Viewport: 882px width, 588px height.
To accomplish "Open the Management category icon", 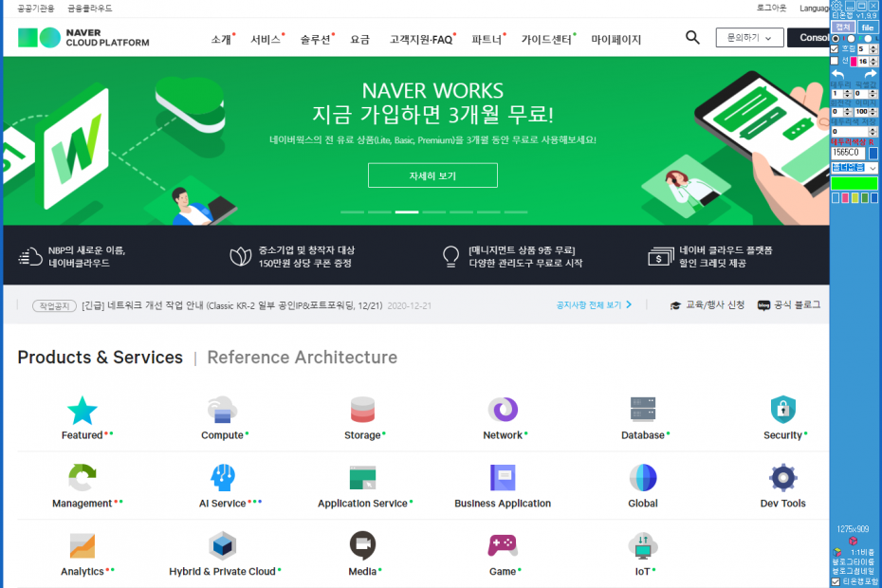I will [x=83, y=478].
